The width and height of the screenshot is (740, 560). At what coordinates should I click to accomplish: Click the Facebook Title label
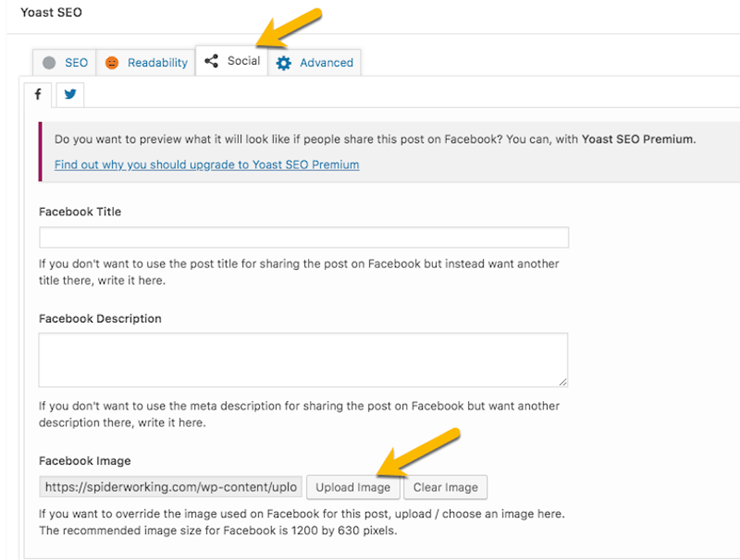pos(80,212)
